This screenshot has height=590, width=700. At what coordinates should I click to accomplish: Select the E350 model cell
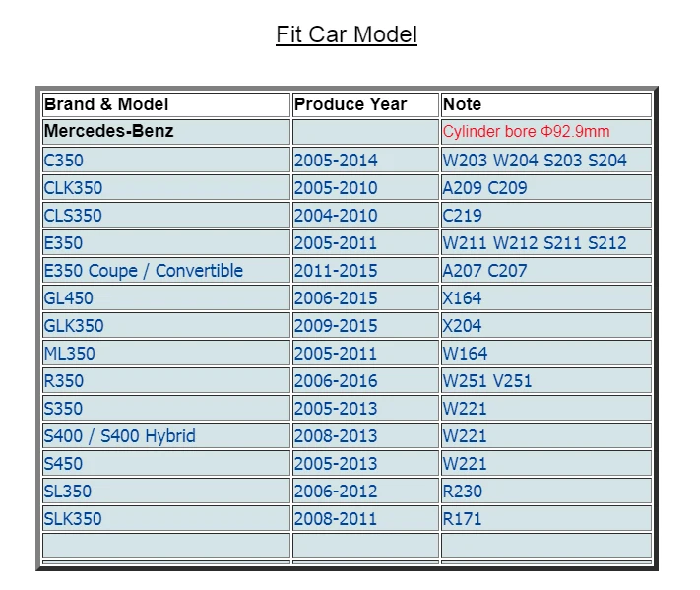[x=166, y=243]
